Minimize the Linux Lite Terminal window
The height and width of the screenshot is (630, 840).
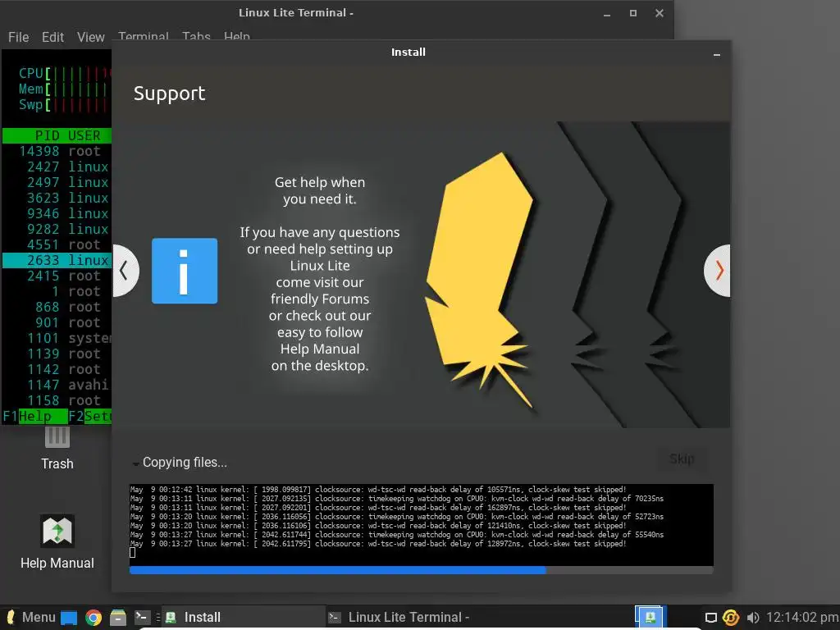[607, 14]
